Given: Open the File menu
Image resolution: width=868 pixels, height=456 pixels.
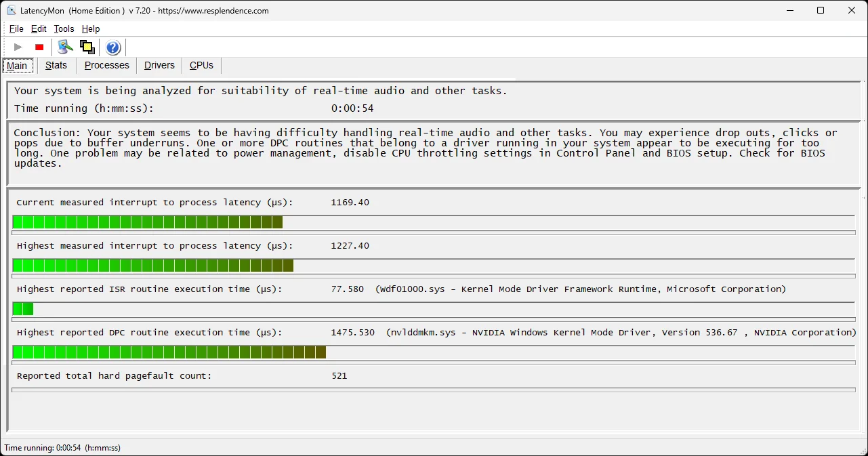Looking at the screenshot, I should [x=16, y=29].
